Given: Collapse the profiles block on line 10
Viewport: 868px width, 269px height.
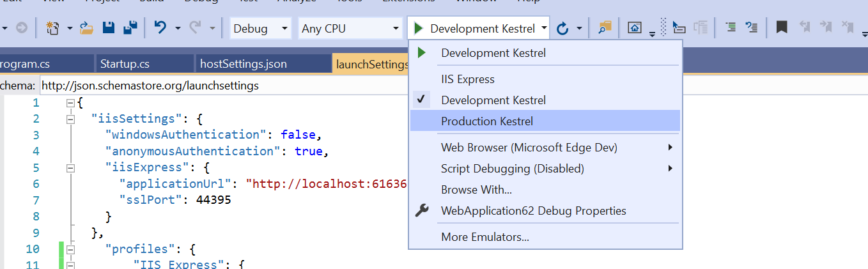Looking at the screenshot, I should [70, 249].
